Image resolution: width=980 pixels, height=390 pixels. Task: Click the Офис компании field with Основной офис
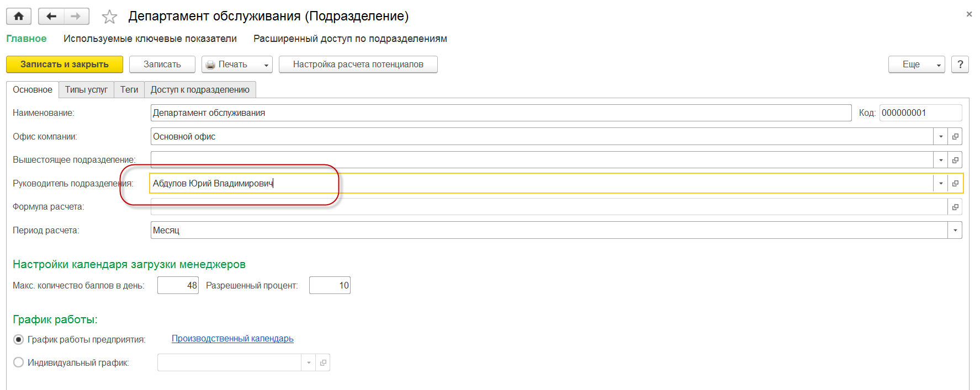[x=542, y=136]
